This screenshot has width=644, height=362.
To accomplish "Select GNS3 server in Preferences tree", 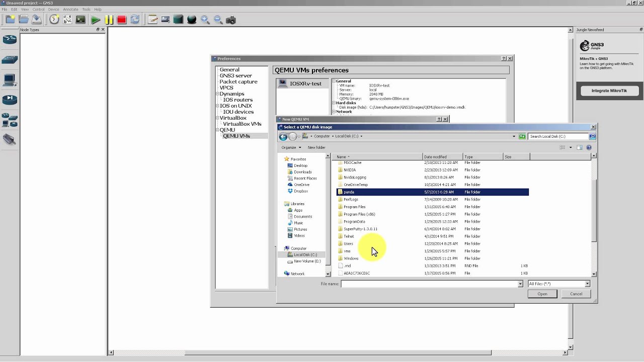I will 235,76.
